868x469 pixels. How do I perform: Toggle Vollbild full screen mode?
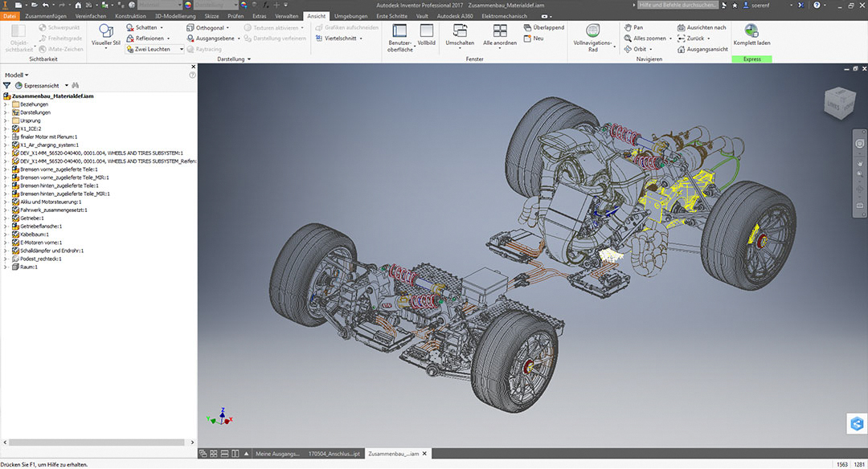pos(426,31)
